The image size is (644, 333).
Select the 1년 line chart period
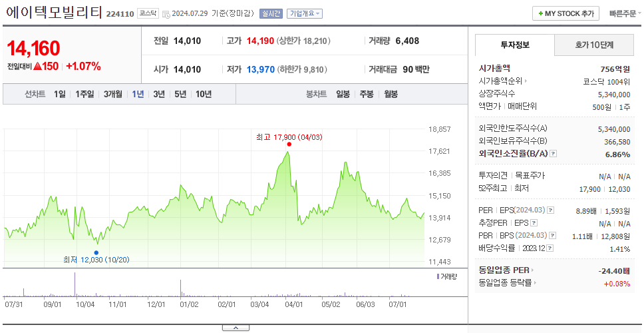138,94
